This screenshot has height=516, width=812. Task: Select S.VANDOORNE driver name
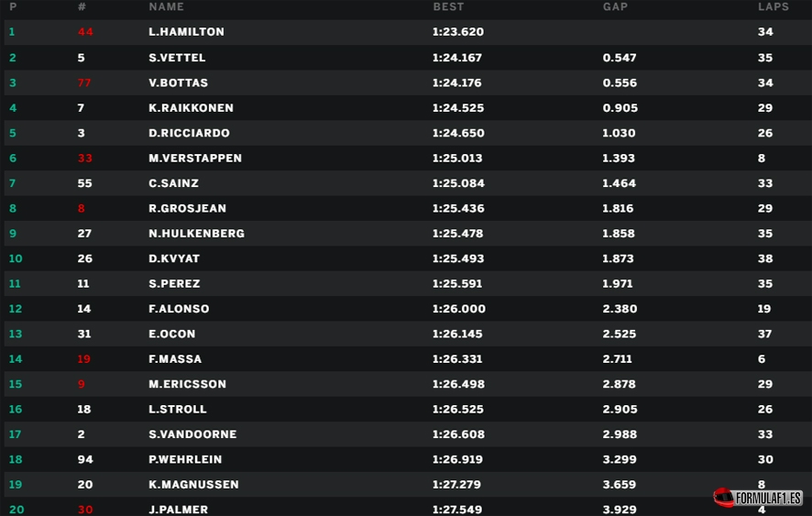(x=192, y=434)
